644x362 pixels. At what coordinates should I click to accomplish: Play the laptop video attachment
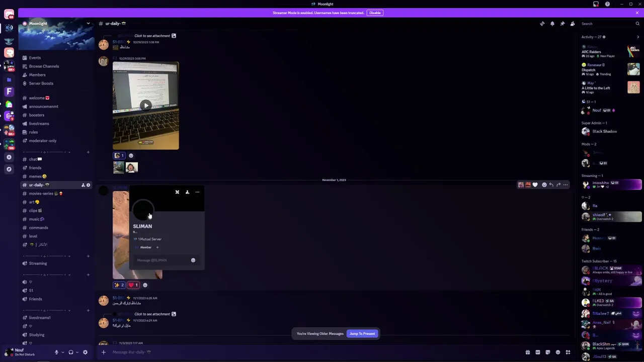pos(145,106)
